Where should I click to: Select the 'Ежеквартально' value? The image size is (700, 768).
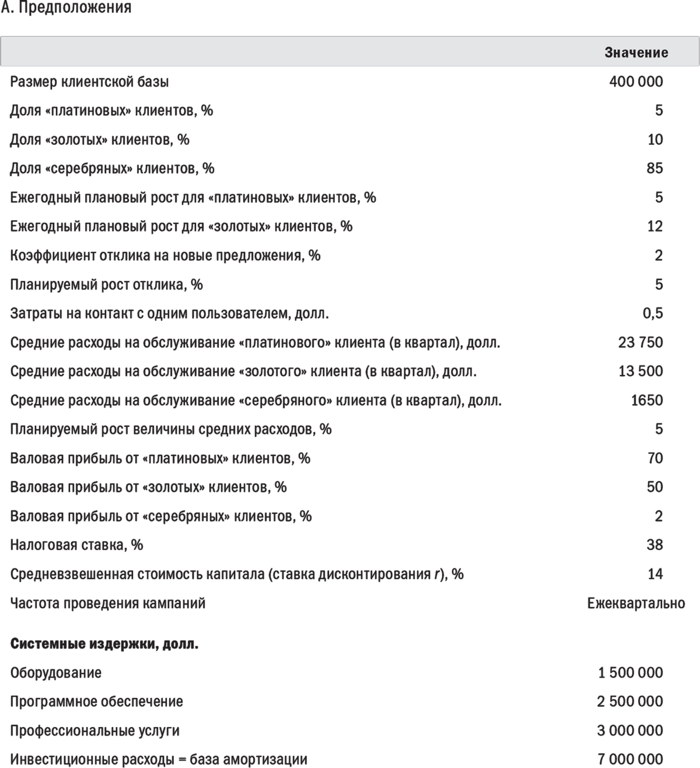[636, 603]
